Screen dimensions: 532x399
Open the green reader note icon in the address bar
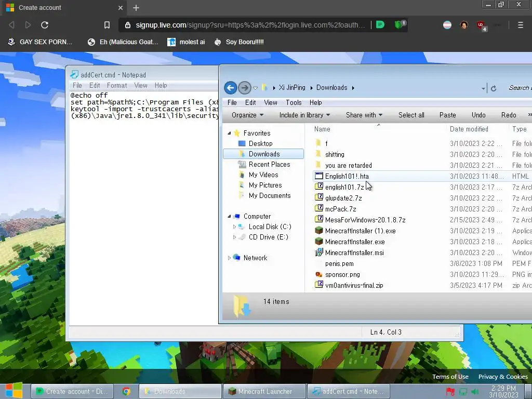tap(380, 25)
